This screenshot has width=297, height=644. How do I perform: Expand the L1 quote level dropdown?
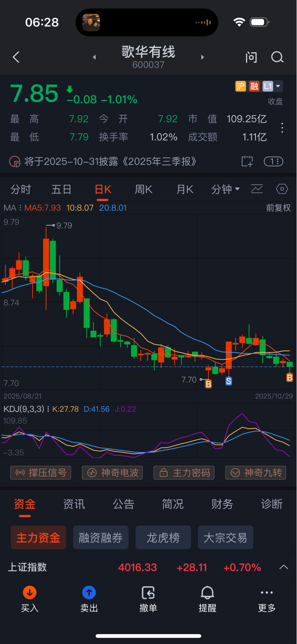point(272,86)
